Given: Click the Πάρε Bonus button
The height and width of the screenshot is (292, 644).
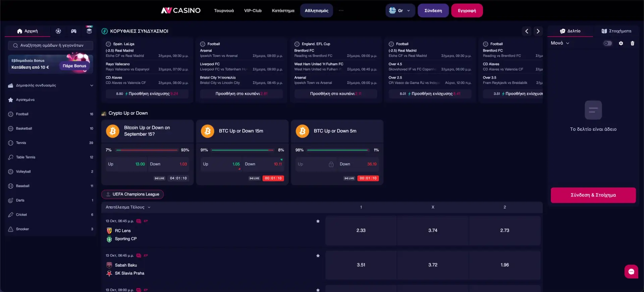Looking at the screenshot, I should coord(74,66).
